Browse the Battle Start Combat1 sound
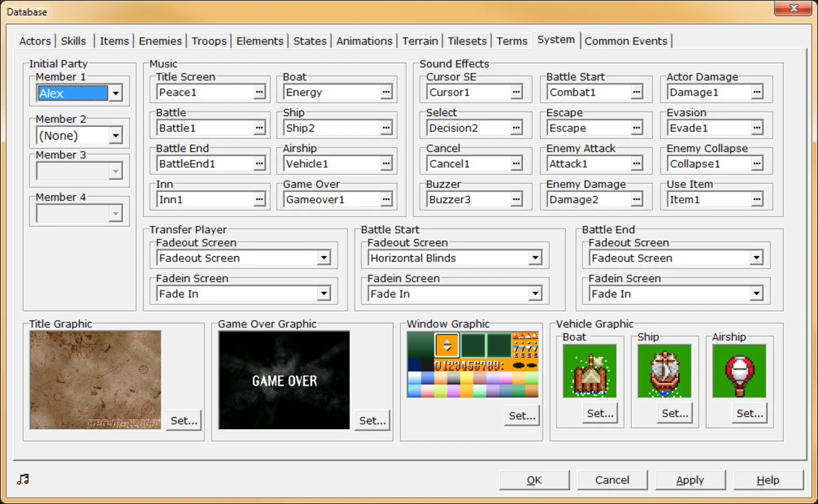This screenshot has width=818, height=504. tap(636, 92)
